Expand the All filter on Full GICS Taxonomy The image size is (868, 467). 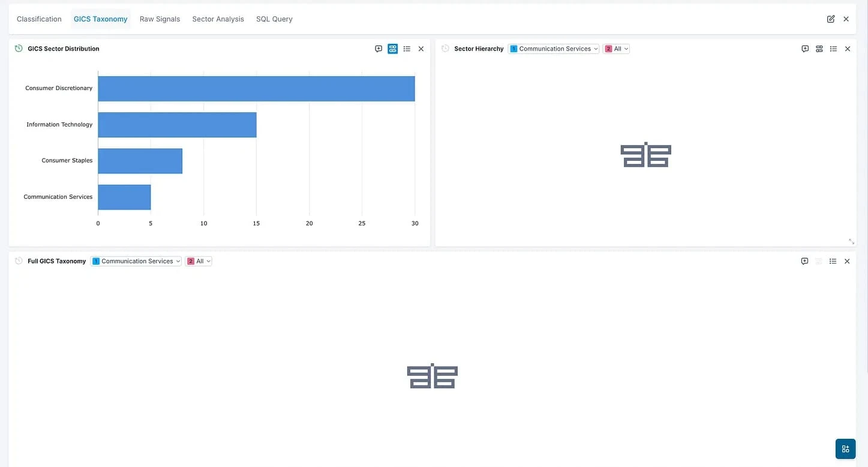[x=199, y=261]
